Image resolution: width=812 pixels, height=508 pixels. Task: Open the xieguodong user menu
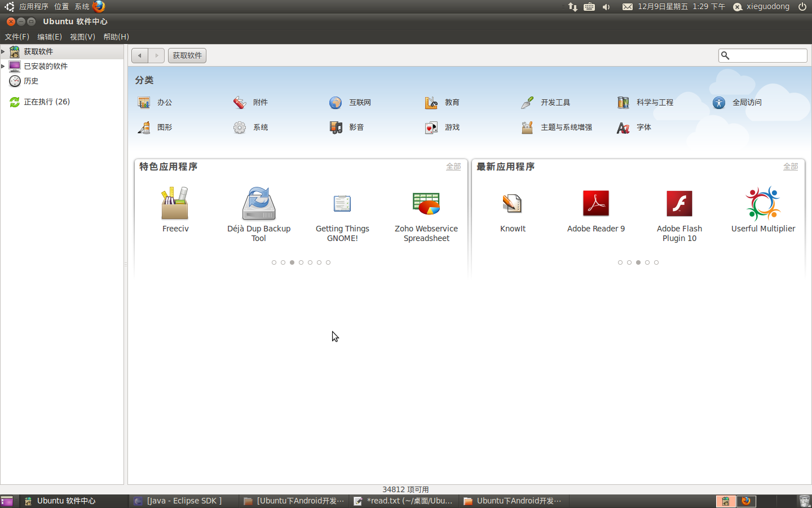click(x=761, y=7)
